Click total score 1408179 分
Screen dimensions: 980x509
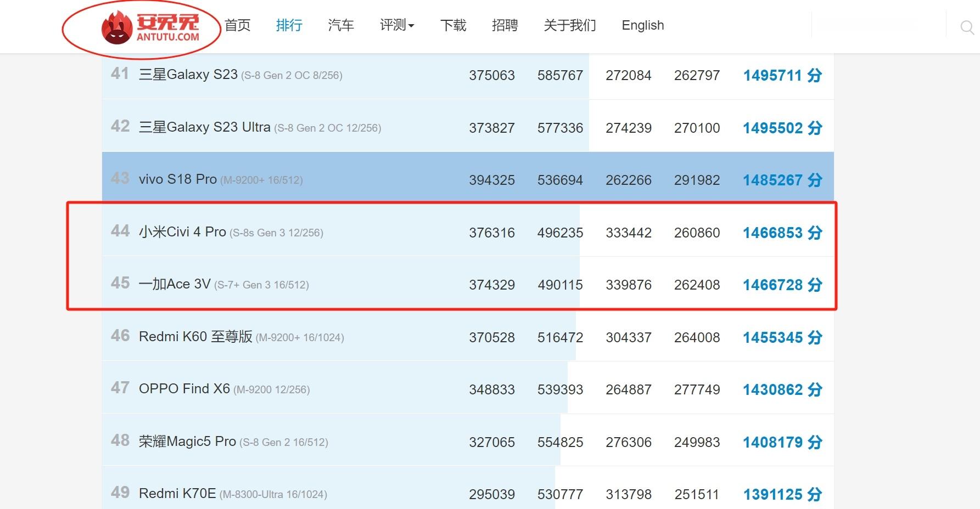(782, 442)
